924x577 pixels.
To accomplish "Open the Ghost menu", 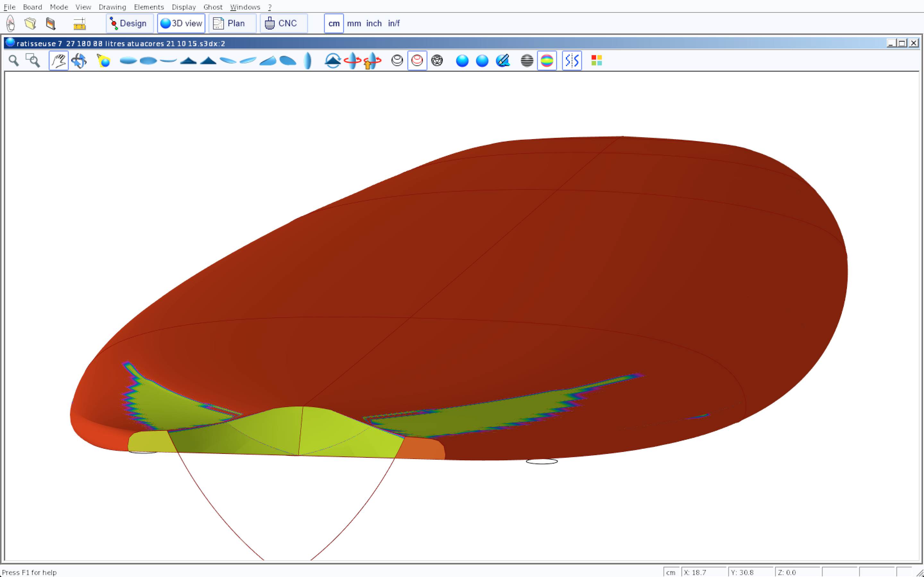I will pos(213,7).
